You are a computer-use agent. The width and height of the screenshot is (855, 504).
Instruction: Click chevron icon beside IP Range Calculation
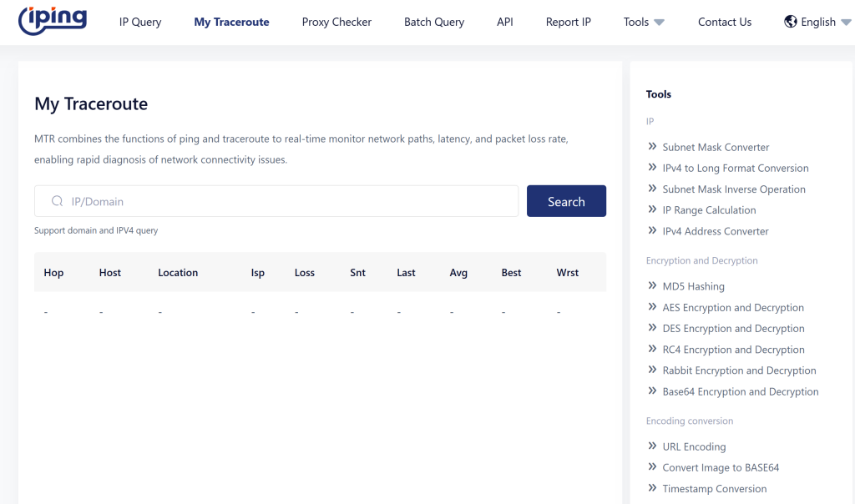(x=652, y=210)
